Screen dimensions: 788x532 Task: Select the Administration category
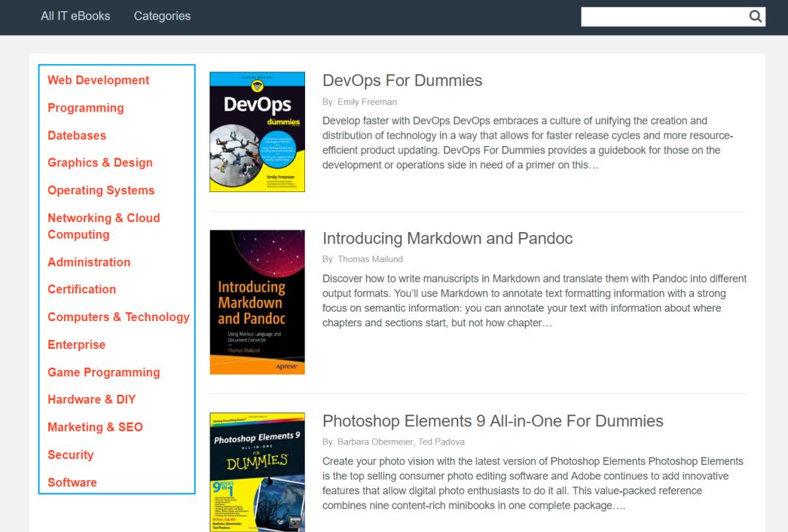(89, 262)
